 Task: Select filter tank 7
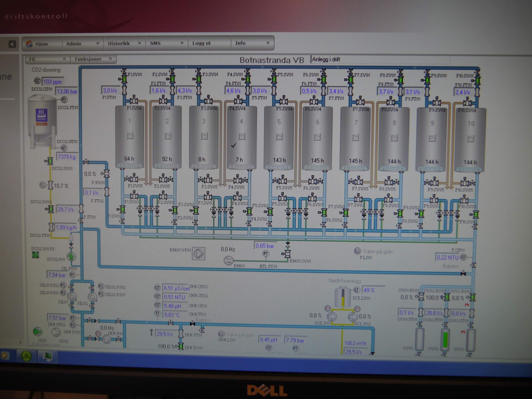(356, 139)
